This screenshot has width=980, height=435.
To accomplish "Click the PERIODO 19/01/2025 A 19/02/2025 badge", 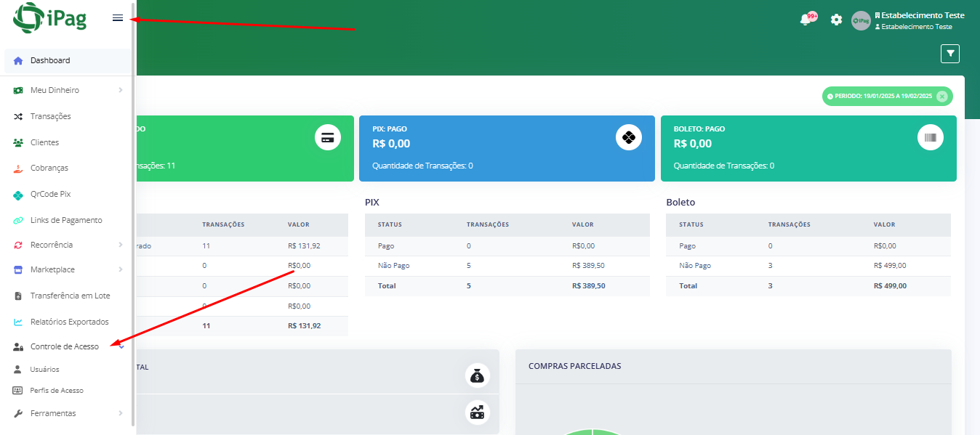I will click(888, 96).
